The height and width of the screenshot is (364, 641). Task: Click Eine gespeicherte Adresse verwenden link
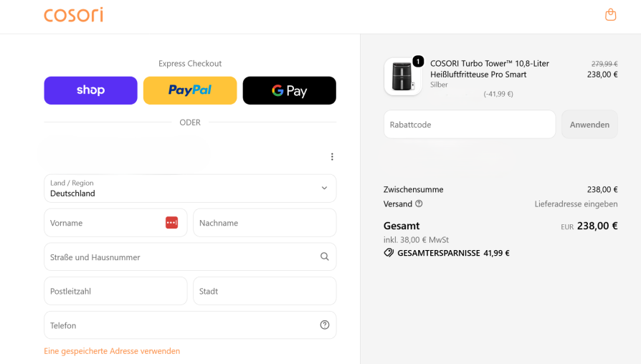[112, 351]
